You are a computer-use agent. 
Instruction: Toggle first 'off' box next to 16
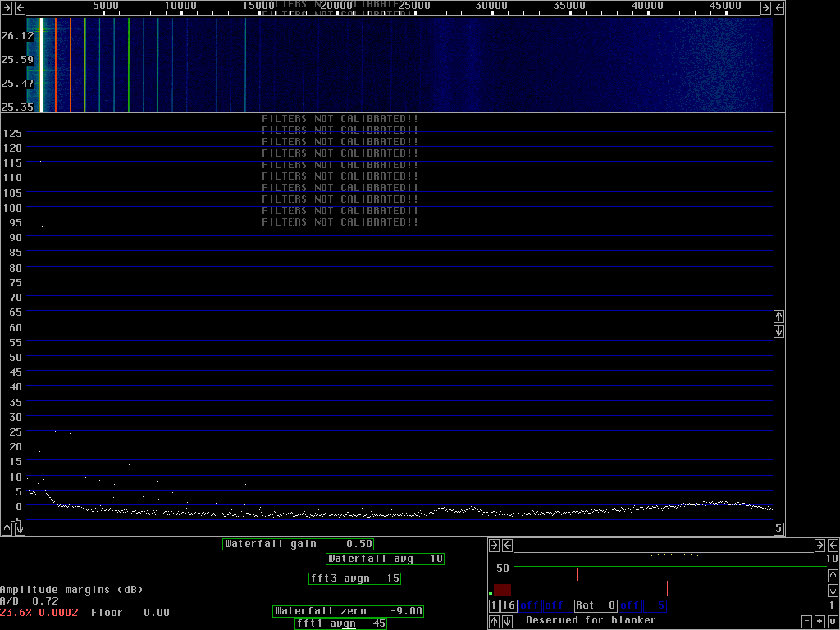(x=530, y=606)
